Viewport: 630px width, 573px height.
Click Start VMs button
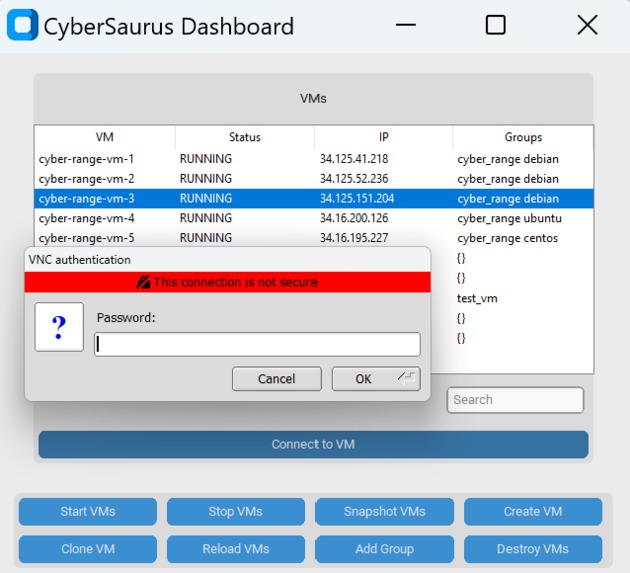click(88, 512)
